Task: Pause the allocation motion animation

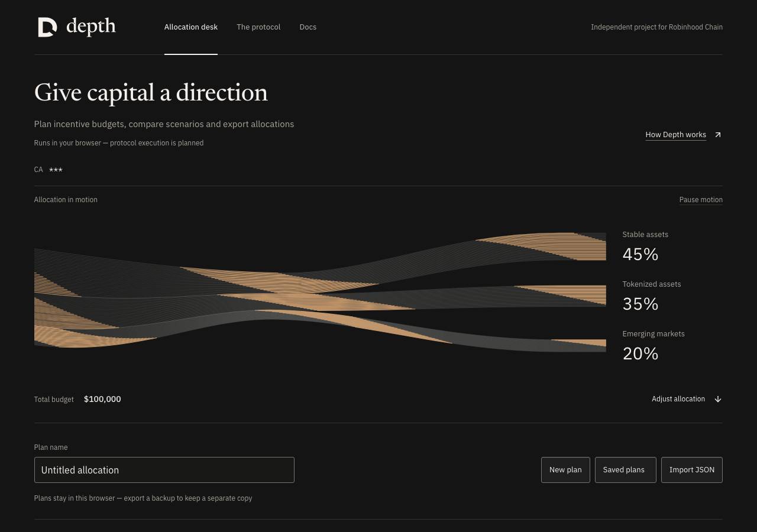Action: [x=701, y=200]
